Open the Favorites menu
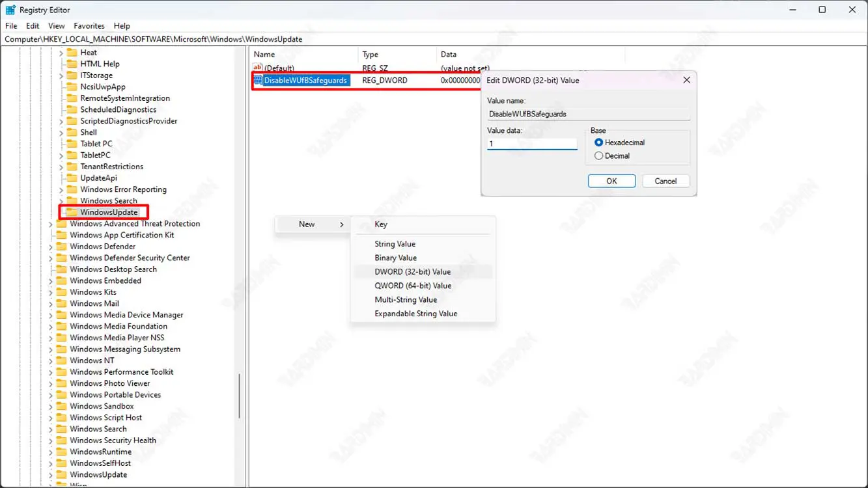868x488 pixels. coord(89,26)
